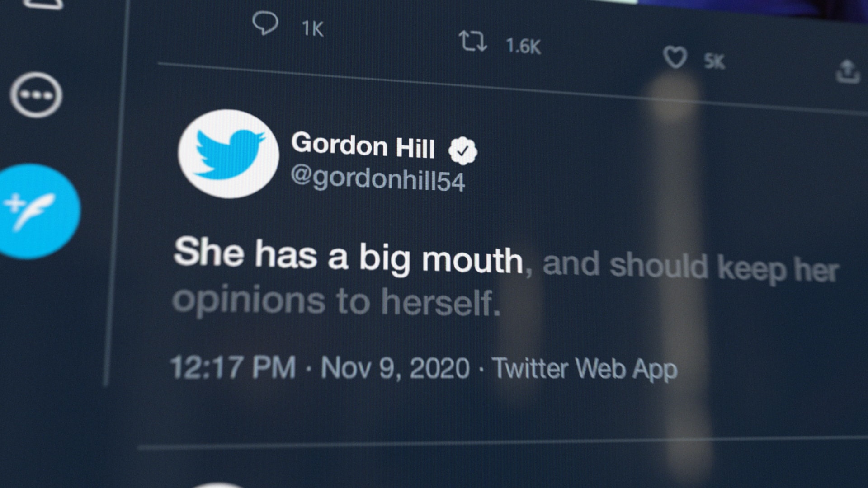Click the verified badge beside Gordon Hill
Viewport: 868px width, 488px height.
[x=462, y=151]
